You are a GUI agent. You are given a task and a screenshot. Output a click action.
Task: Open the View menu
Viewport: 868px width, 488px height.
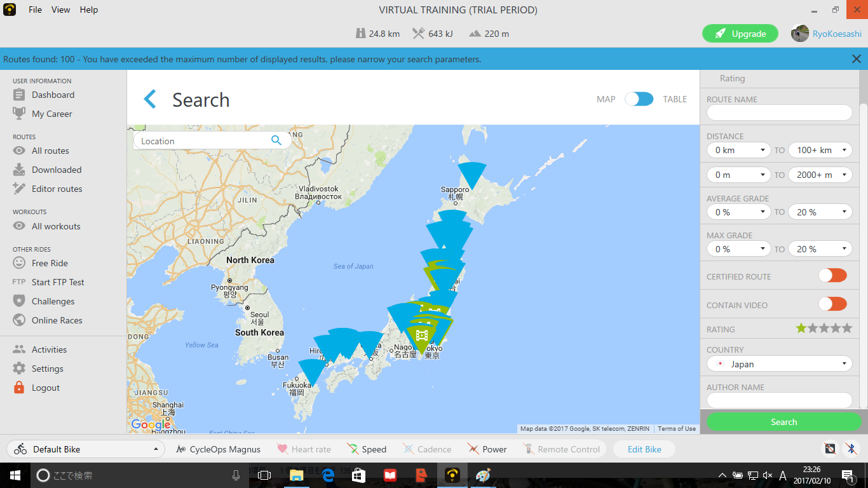(x=61, y=10)
